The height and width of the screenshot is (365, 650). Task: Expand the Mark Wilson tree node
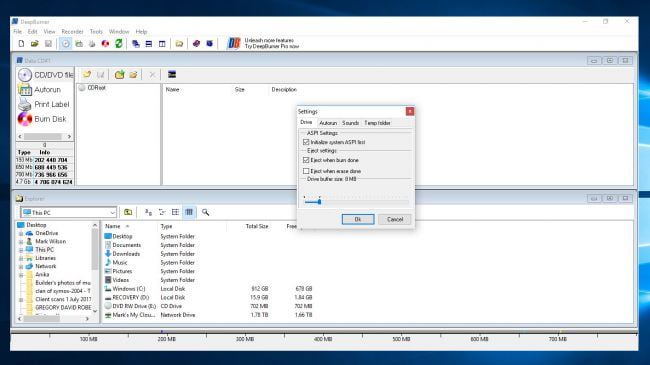[21, 242]
